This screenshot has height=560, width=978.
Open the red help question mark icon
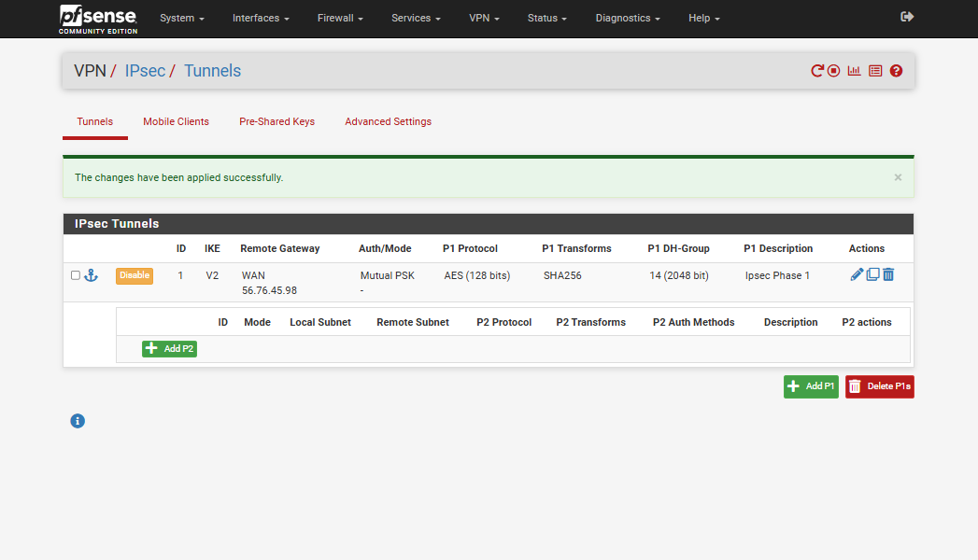pos(896,71)
